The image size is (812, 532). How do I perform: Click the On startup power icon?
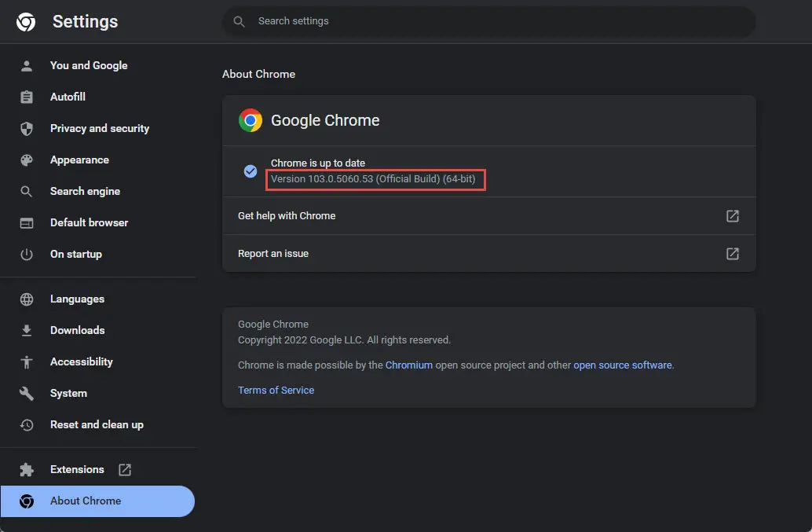pyautogui.click(x=27, y=255)
